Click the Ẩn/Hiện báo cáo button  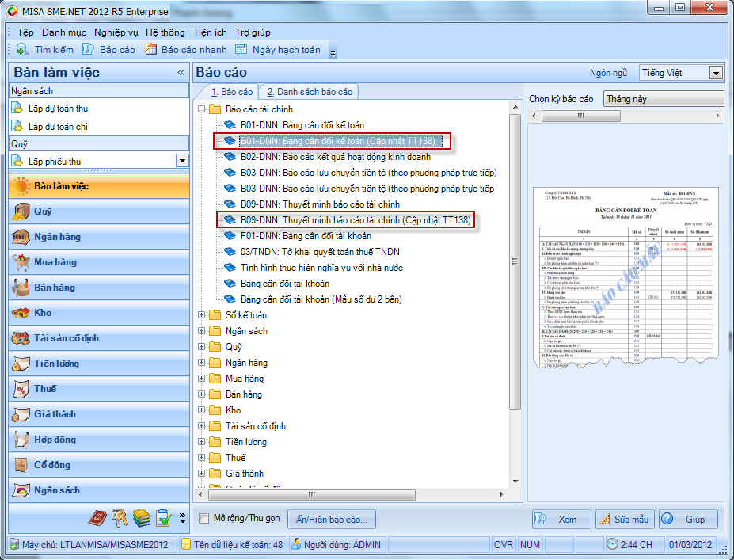click(332, 520)
